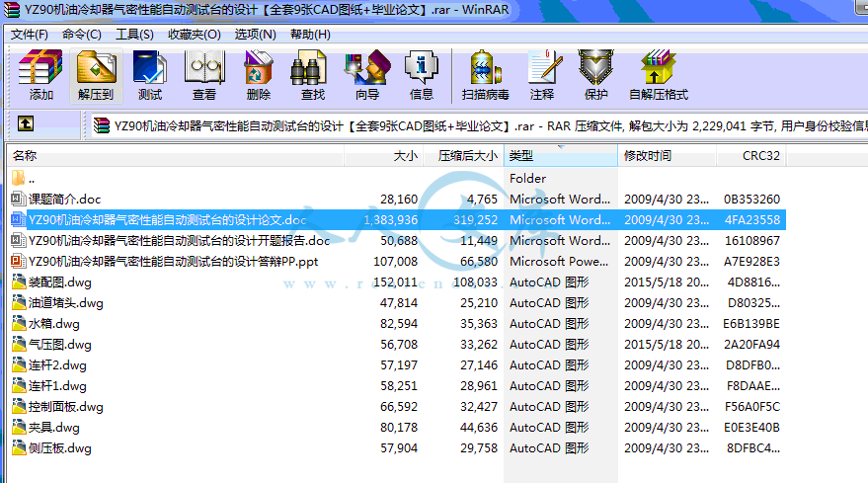
Task: Click the 查找 (Find) binoculars icon
Action: coord(308,68)
